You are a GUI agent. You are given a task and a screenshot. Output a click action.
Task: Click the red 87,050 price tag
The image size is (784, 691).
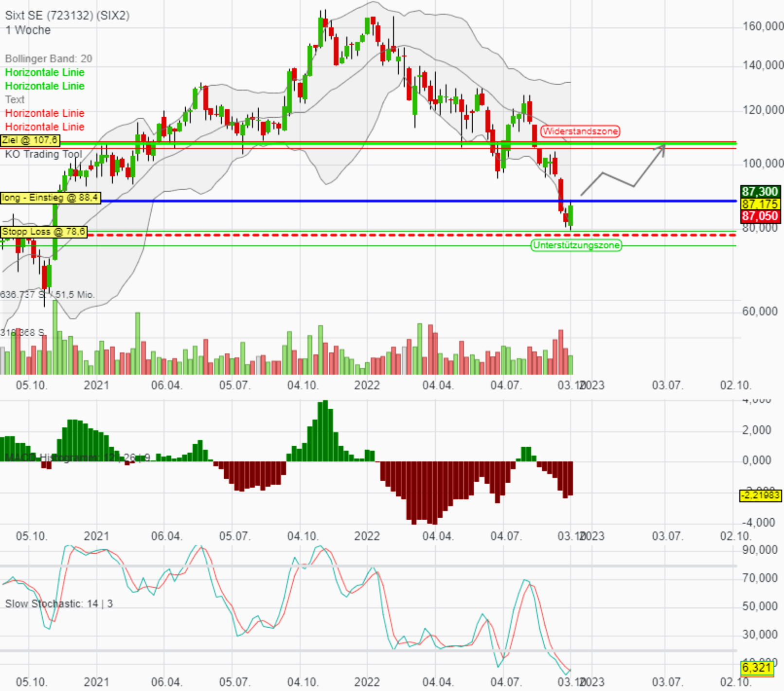tap(760, 216)
